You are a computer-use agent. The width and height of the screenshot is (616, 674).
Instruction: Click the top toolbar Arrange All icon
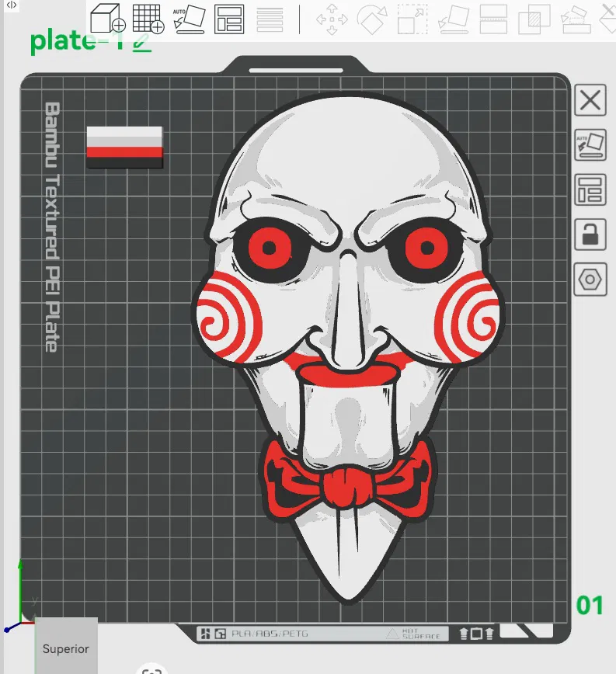coord(229,19)
